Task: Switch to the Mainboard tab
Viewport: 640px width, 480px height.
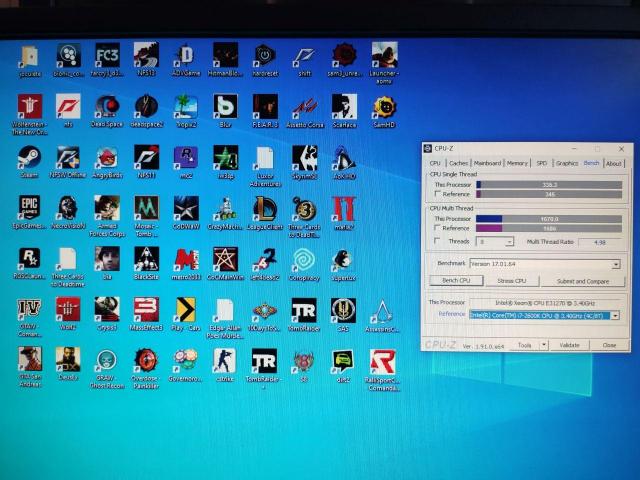Action: click(x=487, y=163)
